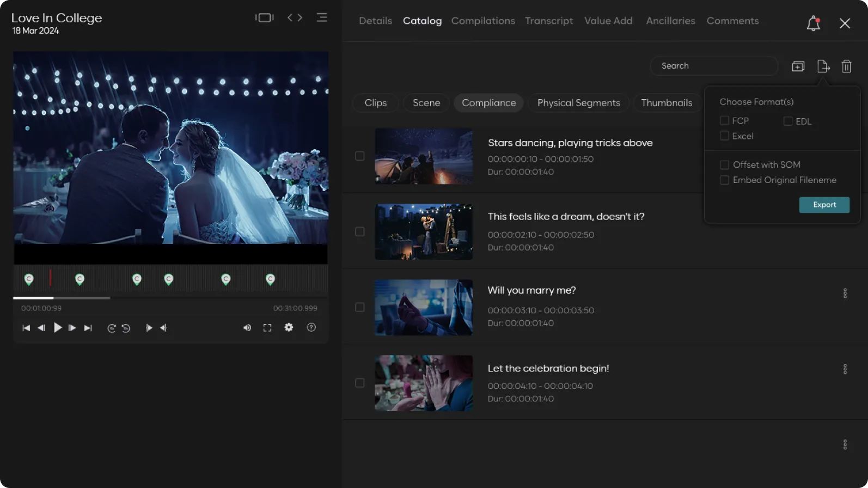
Task: Open the 'This feels like a dream' thumbnail
Action: (x=424, y=232)
